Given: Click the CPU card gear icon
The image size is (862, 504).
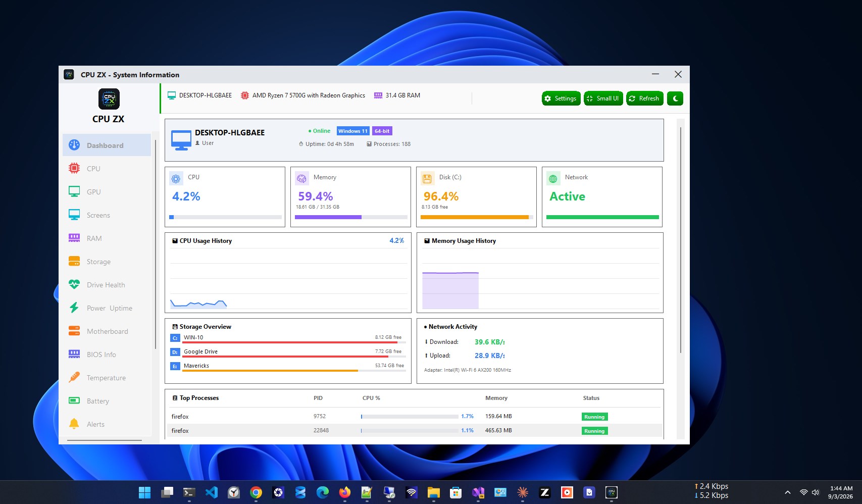Looking at the screenshot, I should (176, 179).
